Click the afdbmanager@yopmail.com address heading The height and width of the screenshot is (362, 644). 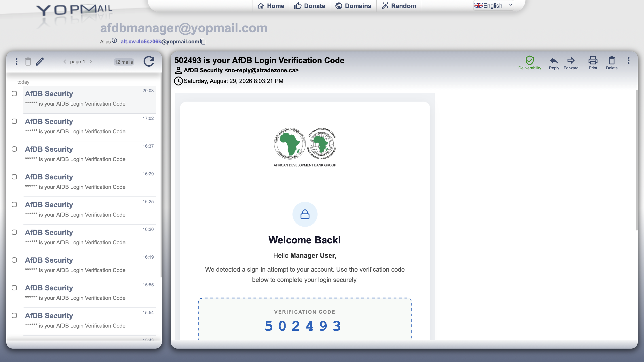(184, 28)
